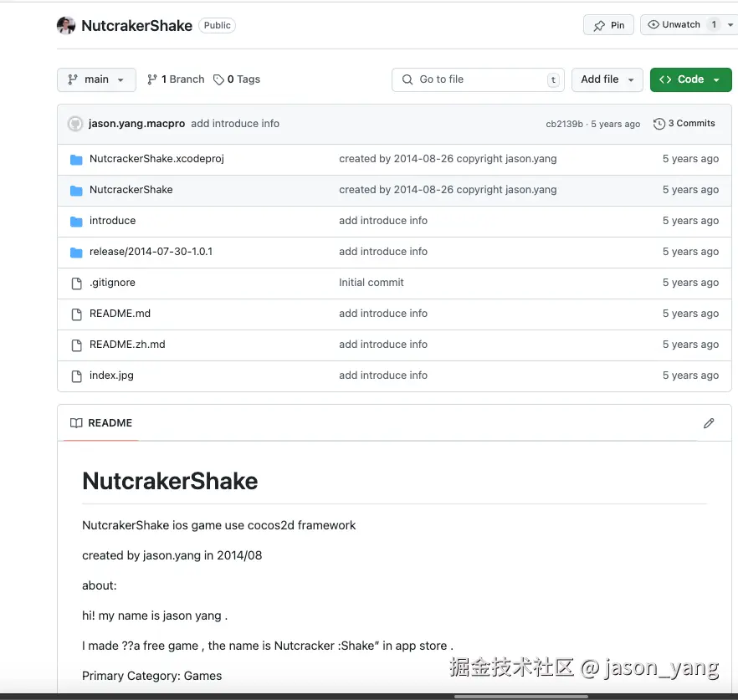Open commit hash cb2139b
This screenshot has height=700, width=738.
564,124
